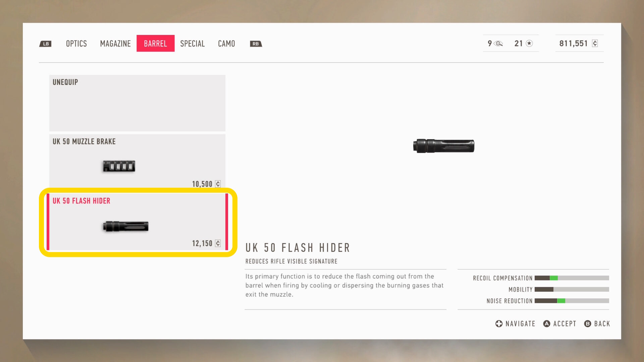Click the star rank counter icon
644x362 pixels.
point(529,43)
